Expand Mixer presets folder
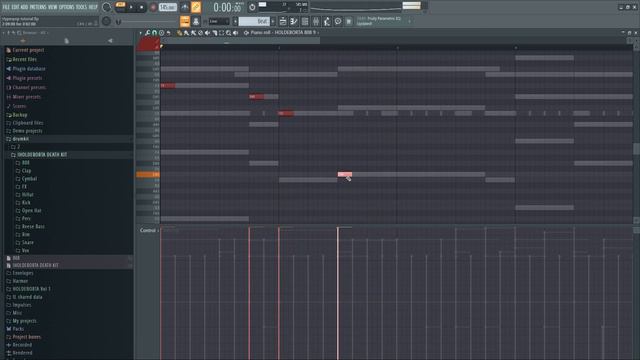Viewport: 640px width, 360px height. [x=27, y=97]
